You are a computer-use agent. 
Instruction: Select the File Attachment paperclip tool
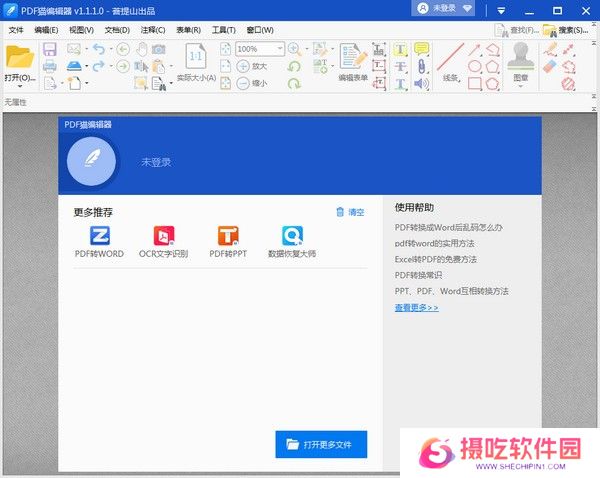click(421, 66)
